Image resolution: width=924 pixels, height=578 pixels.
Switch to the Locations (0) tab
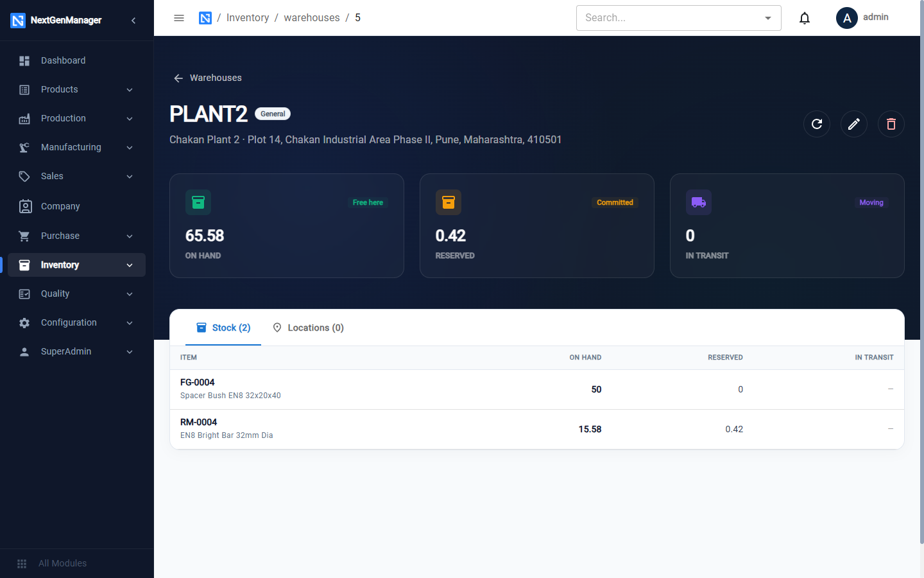point(308,328)
